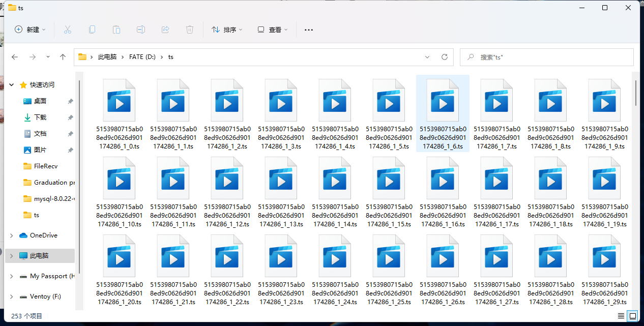Open the 新建 (New) dropdown menu

coord(31,29)
